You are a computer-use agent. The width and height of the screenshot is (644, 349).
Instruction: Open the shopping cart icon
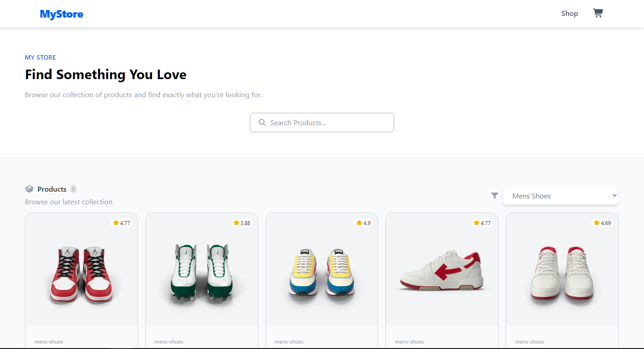pos(598,13)
